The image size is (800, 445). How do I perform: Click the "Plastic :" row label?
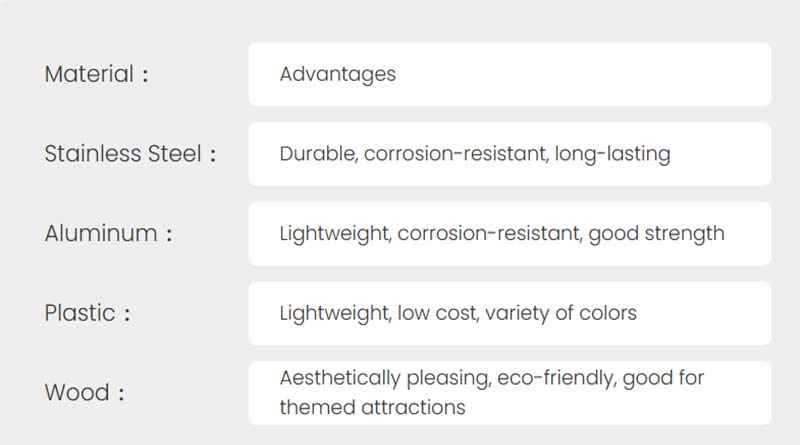click(x=87, y=313)
